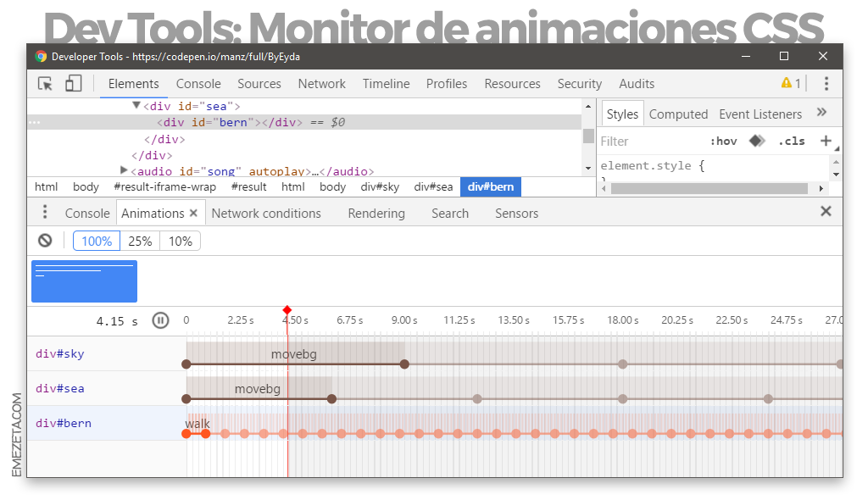Select the Styles sidebar tab
Image resolution: width=868 pixels, height=500 pixels.
click(x=622, y=114)
